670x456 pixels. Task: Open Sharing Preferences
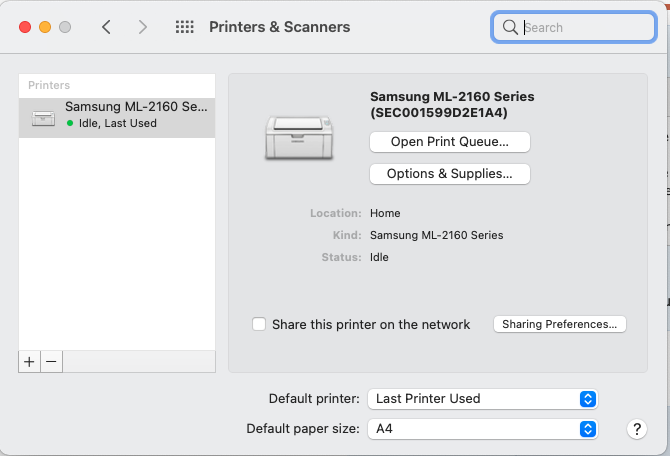tap(560, 324)
